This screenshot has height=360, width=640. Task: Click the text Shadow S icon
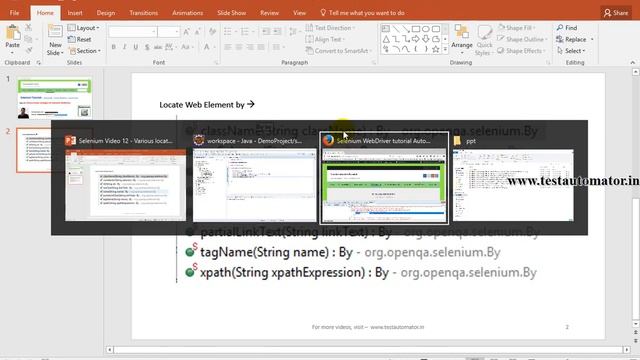[147, 47]
